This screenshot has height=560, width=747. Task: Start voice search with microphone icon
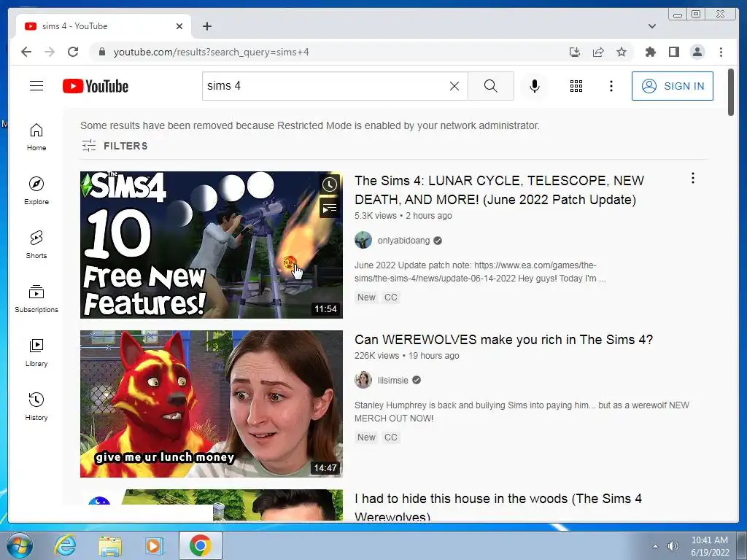tap(535, 86)
